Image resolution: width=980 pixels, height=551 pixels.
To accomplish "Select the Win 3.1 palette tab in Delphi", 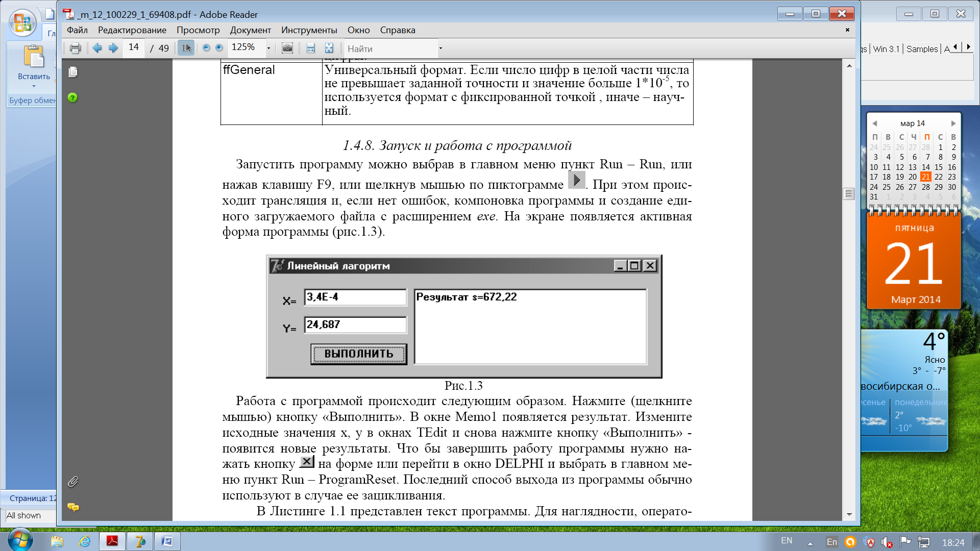I will (x=886, y=49).
